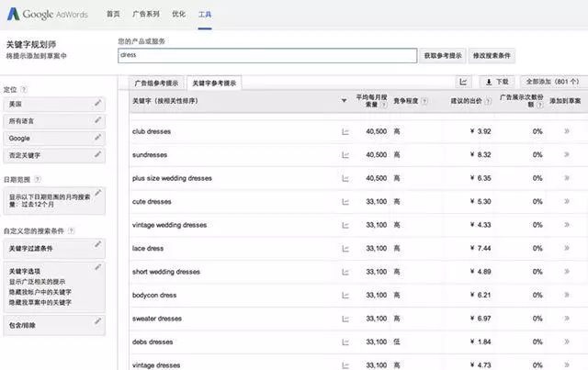Expand the 包含/排除 options panel
The image size is (588, 370).
tap(53, 324)
